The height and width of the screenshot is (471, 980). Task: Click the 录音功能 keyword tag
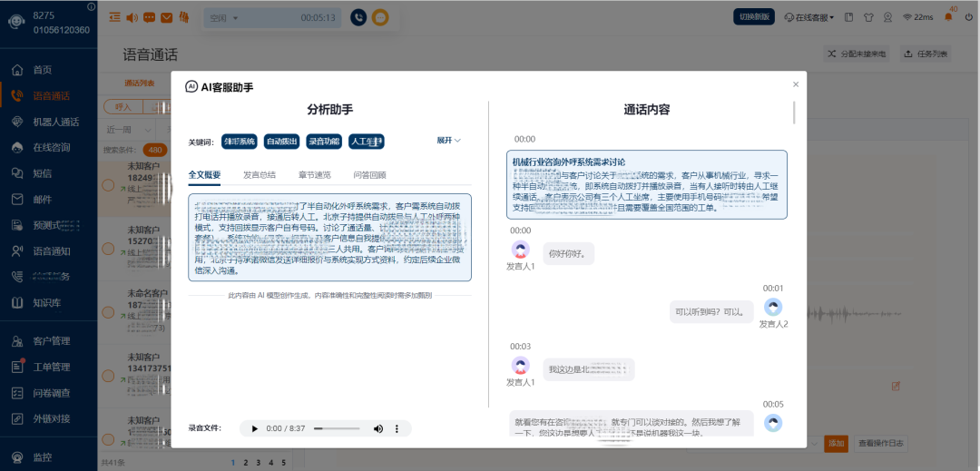point(324,142)
